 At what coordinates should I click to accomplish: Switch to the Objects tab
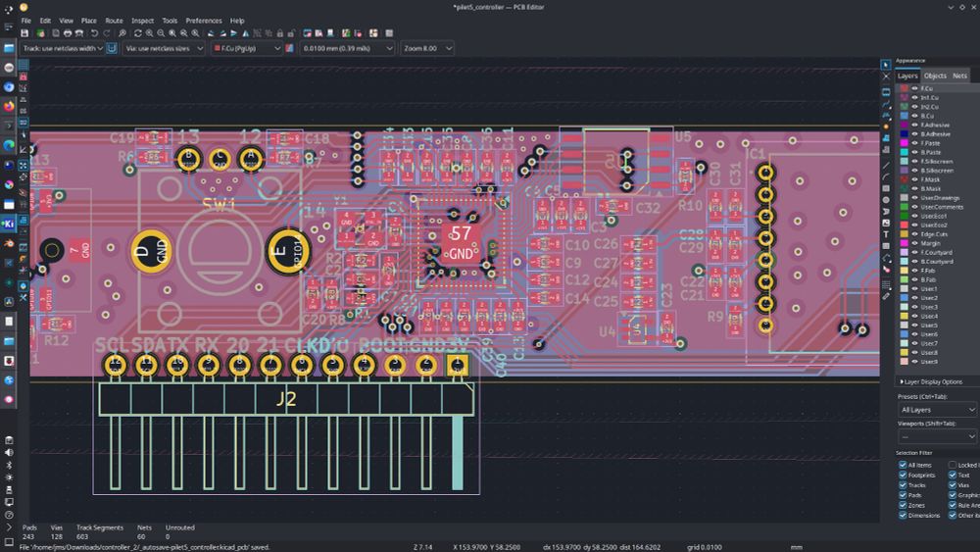tap(935, 75)
